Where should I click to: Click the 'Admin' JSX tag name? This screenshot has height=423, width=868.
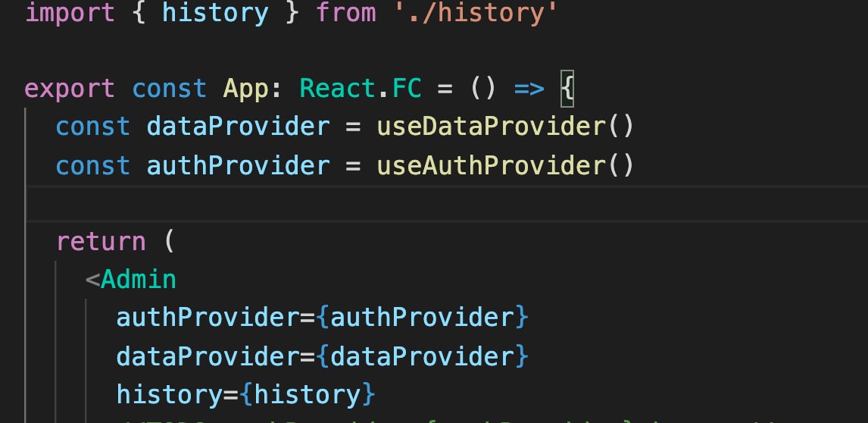(139, 280)
